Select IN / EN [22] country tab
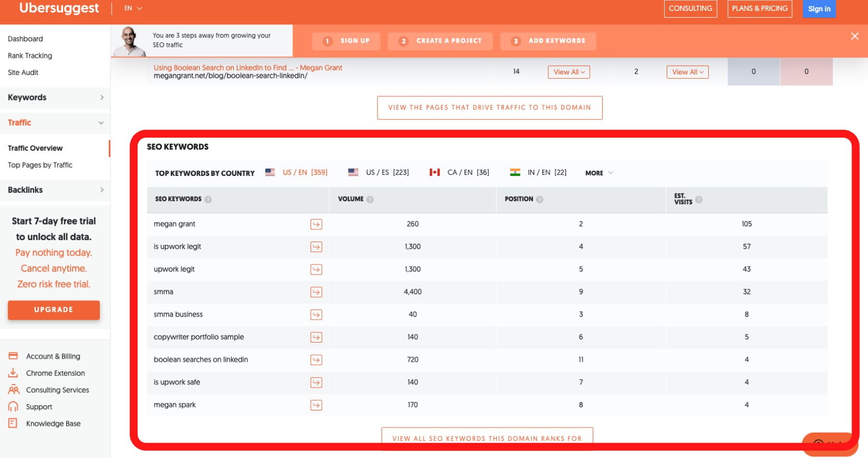This screenshot has width=868, height=458. click(538, 172)
